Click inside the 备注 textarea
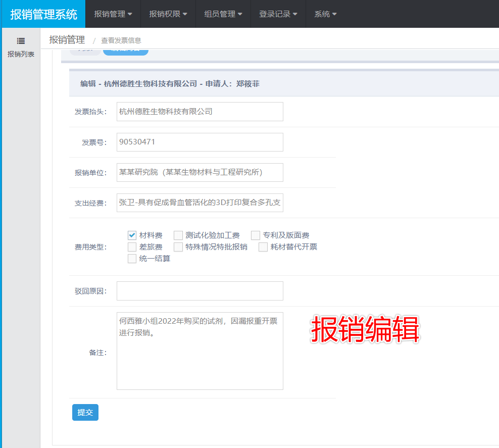The width and height of the screenshot is (499, 448). 200,351
